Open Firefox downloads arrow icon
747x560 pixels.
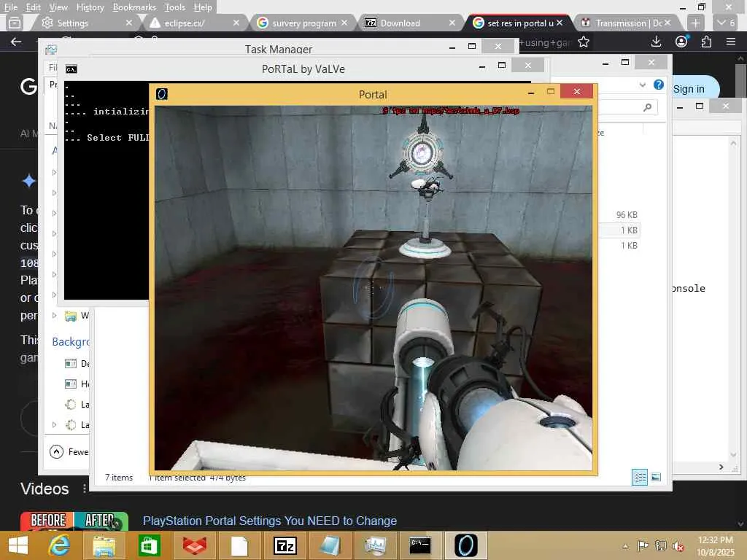(656, 42)
